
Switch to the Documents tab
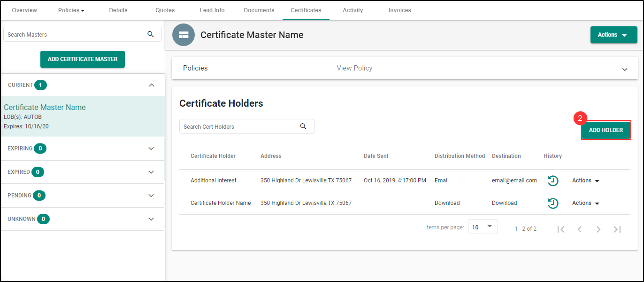(x=259, y=10)
